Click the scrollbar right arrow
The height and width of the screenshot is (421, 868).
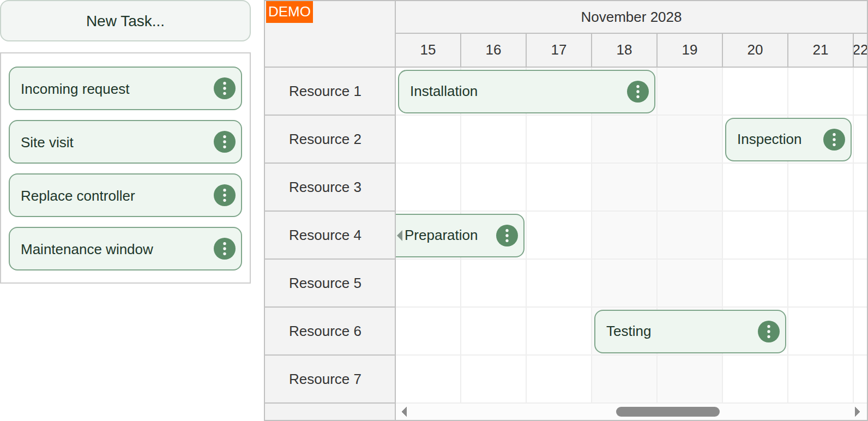click(x=857, y=412)
